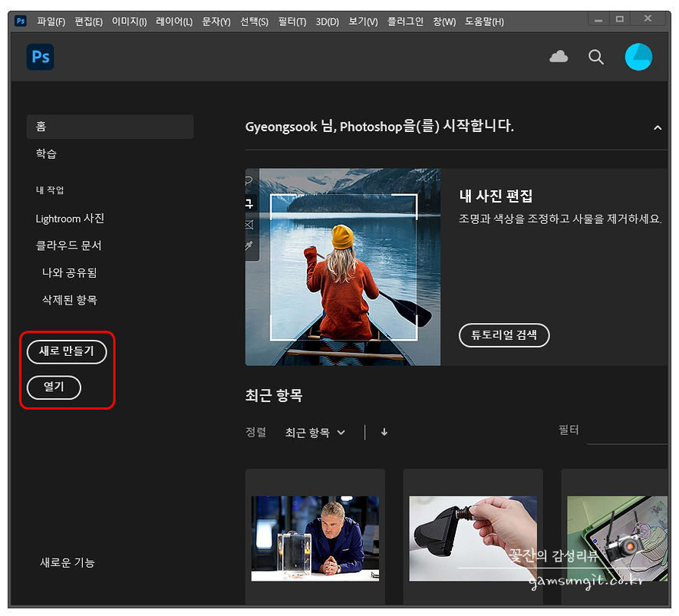
Task: Open 삭제된 항목 in the sidebar
Action: [69, 300]
